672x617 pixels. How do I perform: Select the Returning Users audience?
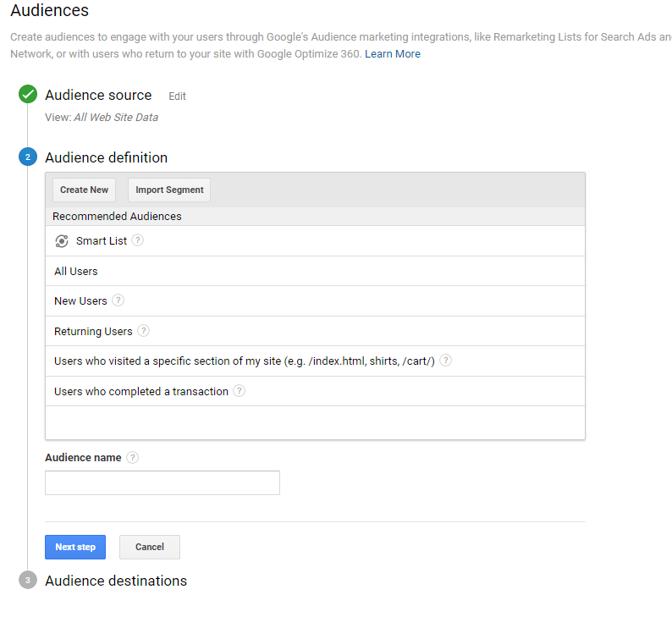(x=316, y=331)
